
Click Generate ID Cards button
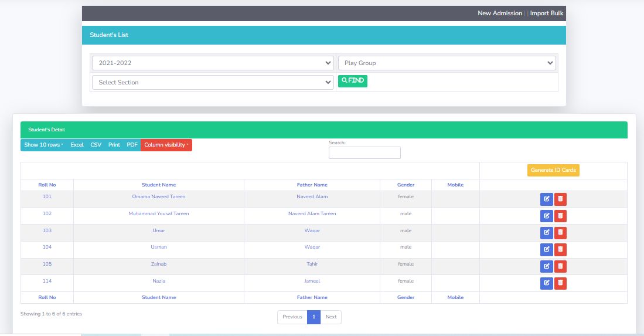(553, 171)
